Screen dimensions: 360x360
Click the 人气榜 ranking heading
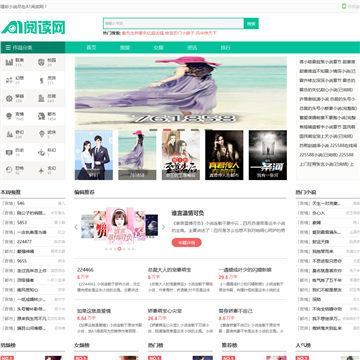pos(303,345)
